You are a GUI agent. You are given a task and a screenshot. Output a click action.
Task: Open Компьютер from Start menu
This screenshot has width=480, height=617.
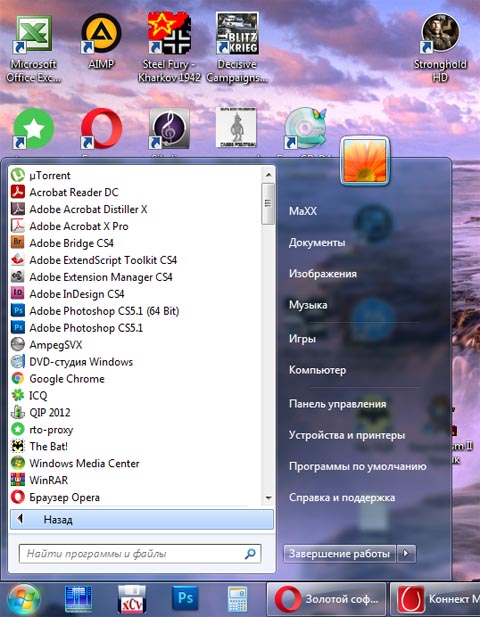click(x=318, y=370)
